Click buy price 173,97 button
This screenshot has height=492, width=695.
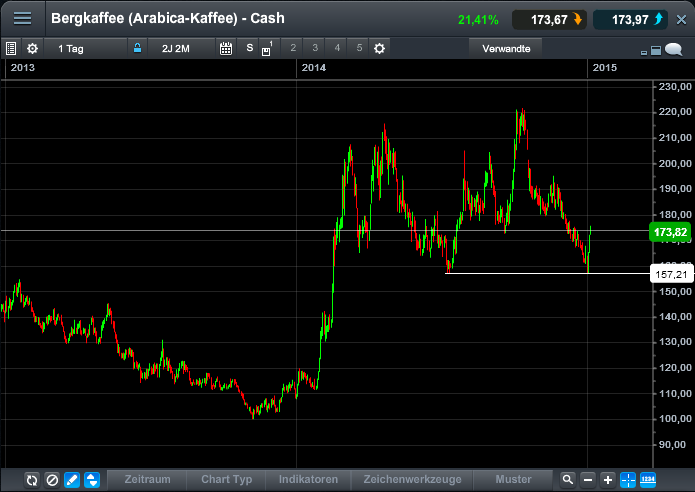(x=630, y=20)
